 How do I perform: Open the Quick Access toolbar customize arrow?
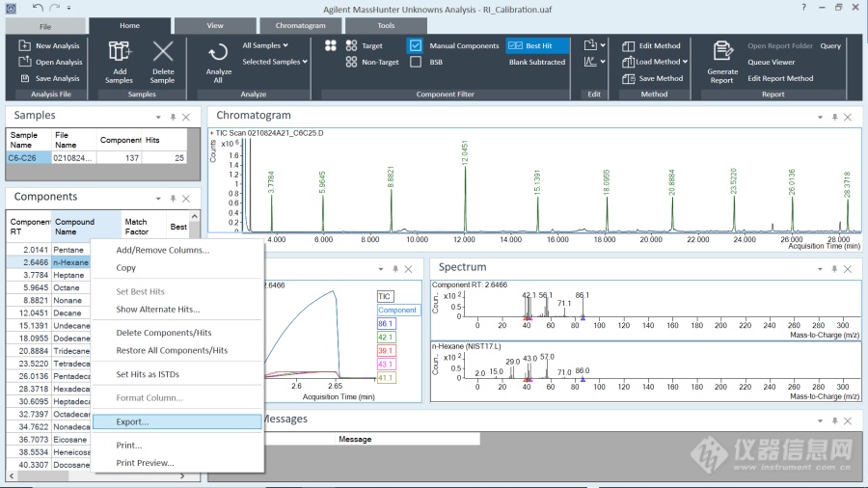pos(68,8)
